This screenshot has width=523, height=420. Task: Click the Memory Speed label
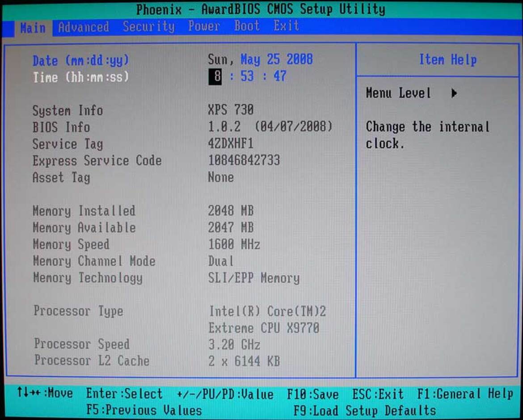coord(71,245)
